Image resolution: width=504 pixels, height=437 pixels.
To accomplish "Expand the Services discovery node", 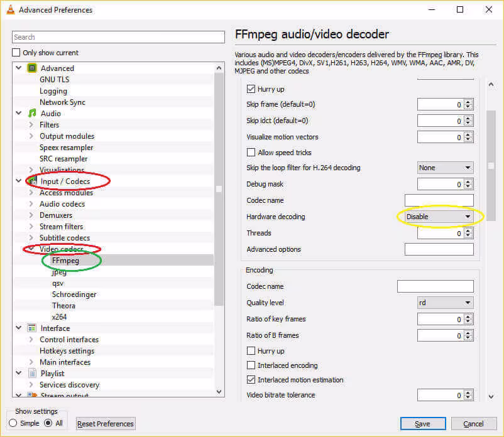I will 31,385.
